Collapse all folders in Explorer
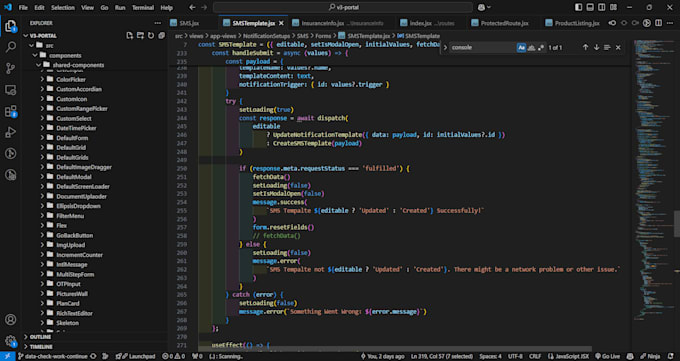 (161, 36)
